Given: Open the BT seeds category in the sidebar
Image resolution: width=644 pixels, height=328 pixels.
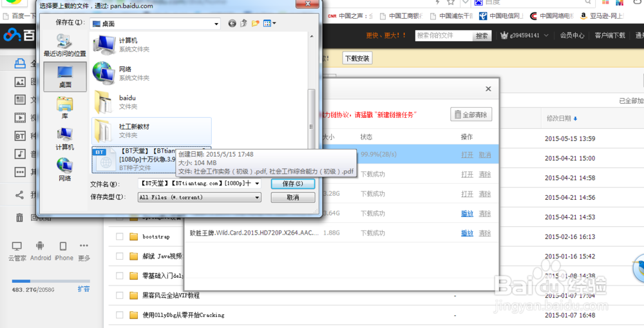Looking at the screenshot, I should (20, 136).
